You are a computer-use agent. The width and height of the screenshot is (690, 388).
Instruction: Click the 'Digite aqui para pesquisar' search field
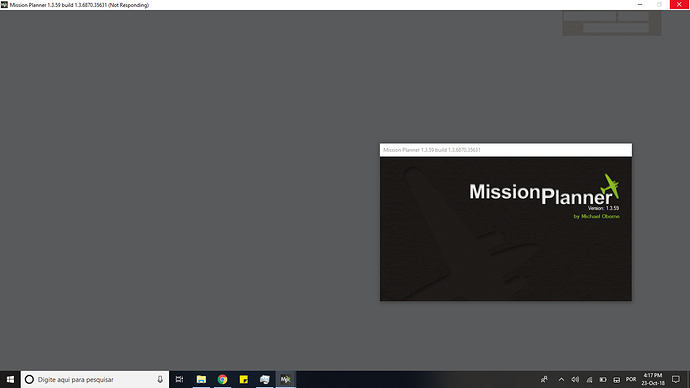tap(95, 379)
